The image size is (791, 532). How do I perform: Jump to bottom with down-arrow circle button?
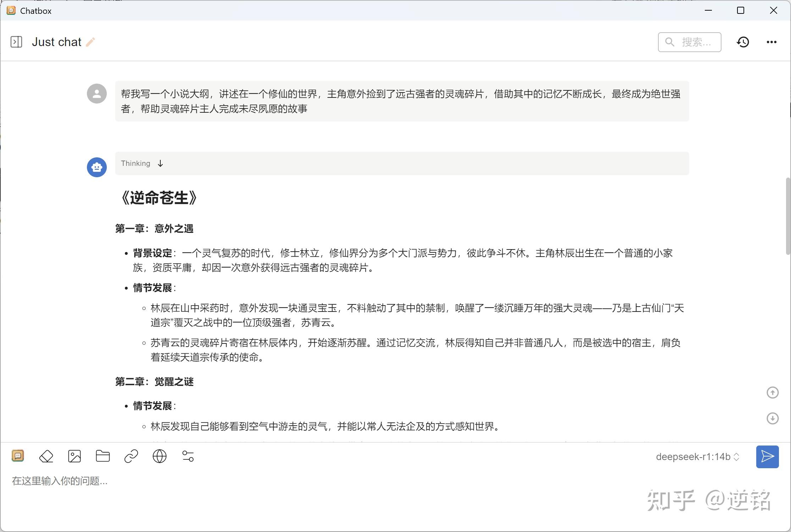pos(773,418)
